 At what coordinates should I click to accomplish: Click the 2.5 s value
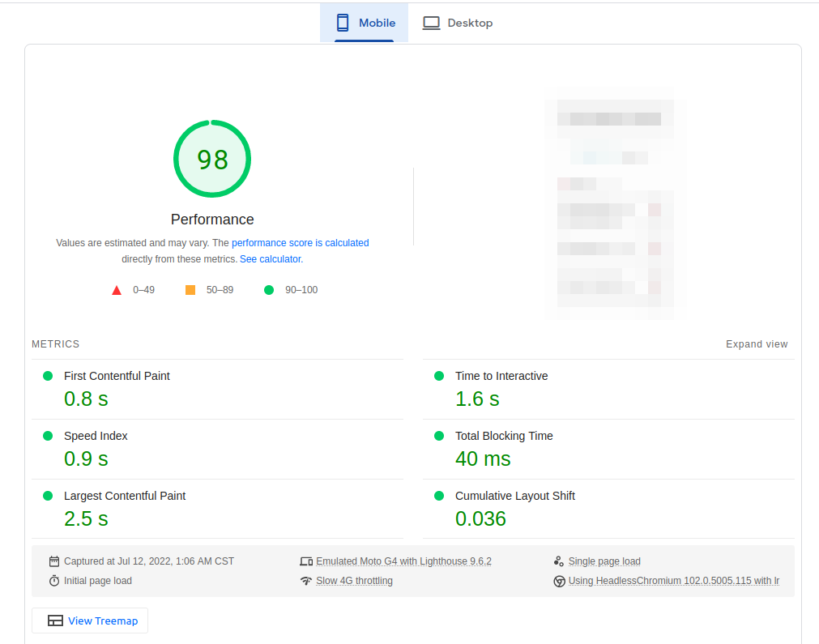pos(86,518)
